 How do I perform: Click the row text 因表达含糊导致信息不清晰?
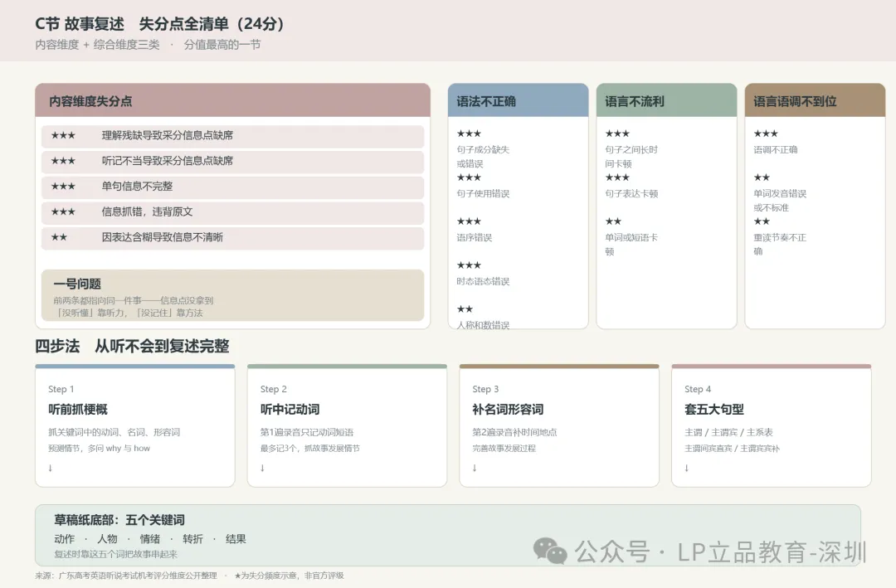click(163, 237)
